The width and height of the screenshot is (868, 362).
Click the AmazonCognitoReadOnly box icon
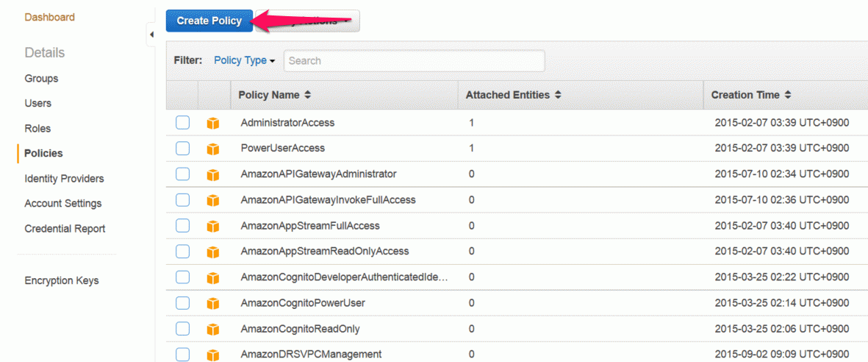213,330
